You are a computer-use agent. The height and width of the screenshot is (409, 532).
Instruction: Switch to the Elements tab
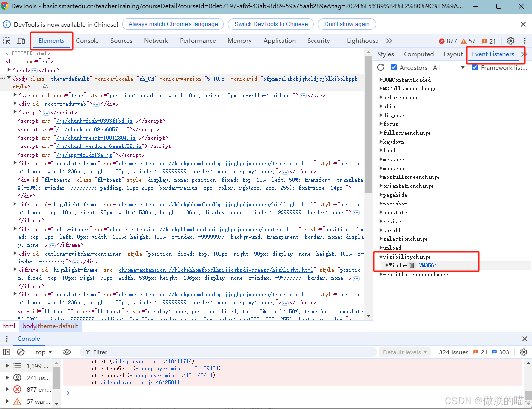click(x=51, y=41)
